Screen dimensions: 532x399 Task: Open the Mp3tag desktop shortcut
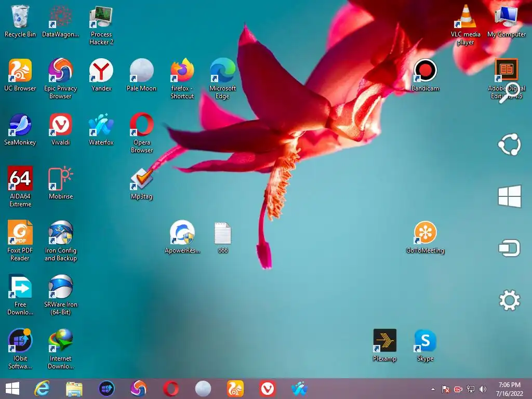coord(141,183)
